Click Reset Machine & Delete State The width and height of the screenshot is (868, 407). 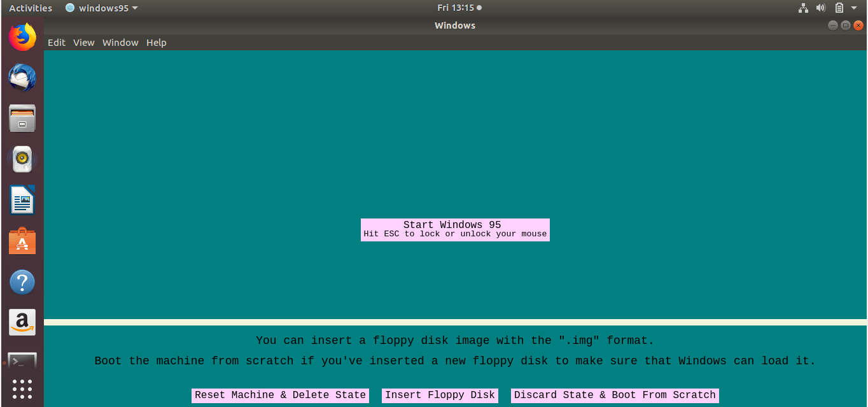(280, 395)
